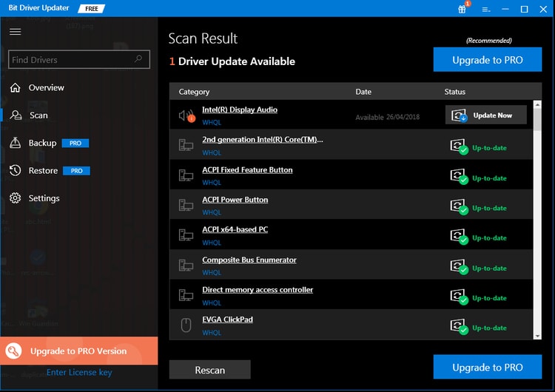
Task: Click up-to-date status icon for Composite Bus Enumerator
Action: (x=459, y=266)
